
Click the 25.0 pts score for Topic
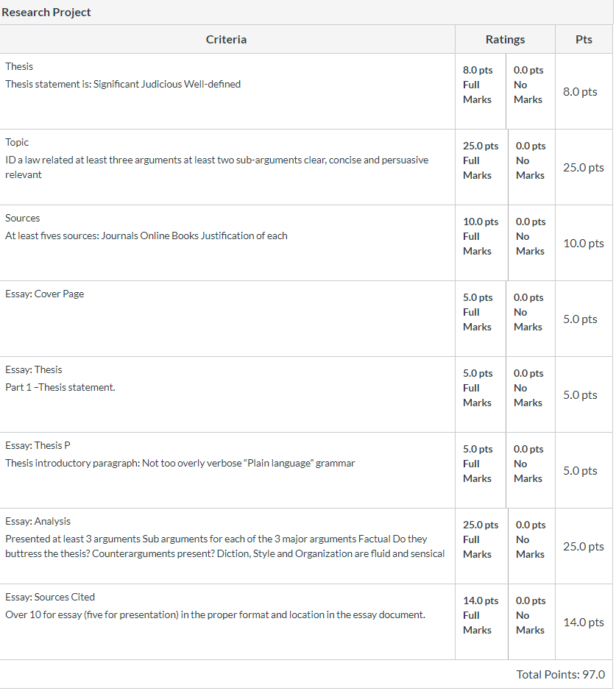pos(584,168)
